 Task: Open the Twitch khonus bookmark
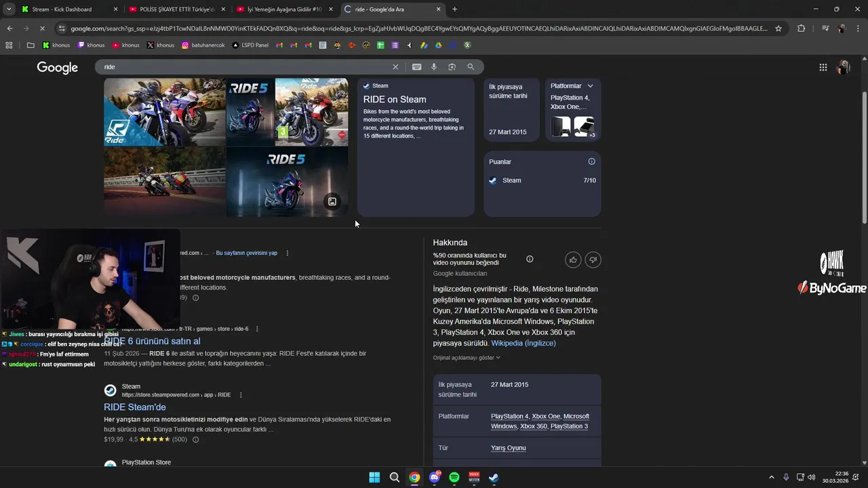point(91,45)
